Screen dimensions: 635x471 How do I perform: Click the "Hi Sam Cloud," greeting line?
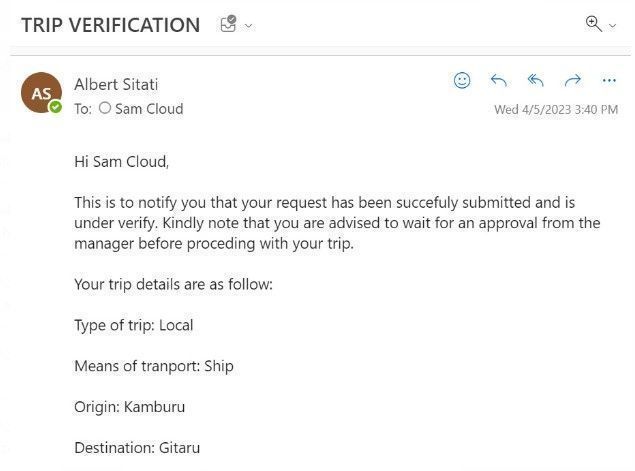click(x=122, y=160)
